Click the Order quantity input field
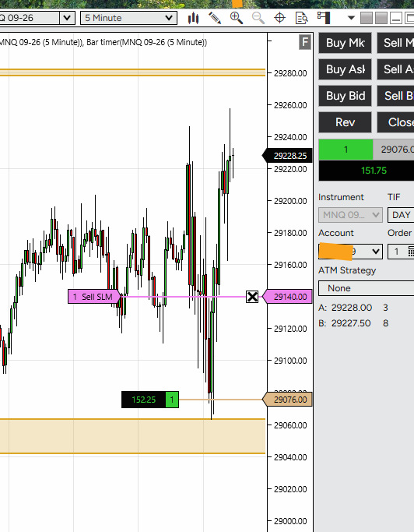 click(397, 252)
